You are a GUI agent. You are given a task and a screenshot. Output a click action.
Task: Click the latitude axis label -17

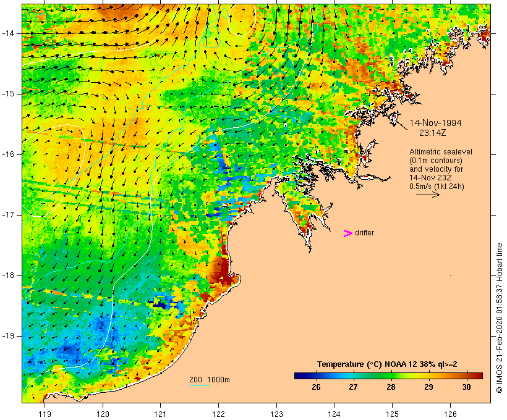click(7, 215)
